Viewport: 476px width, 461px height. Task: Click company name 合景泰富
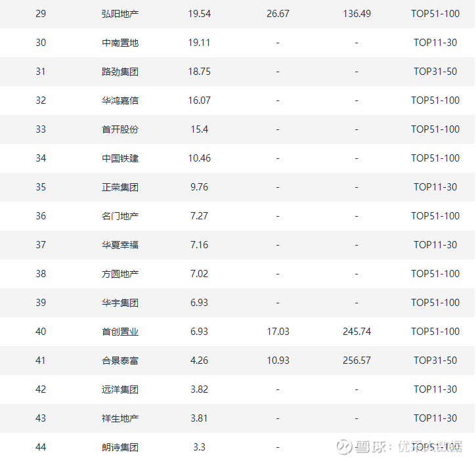pos(120,361)
